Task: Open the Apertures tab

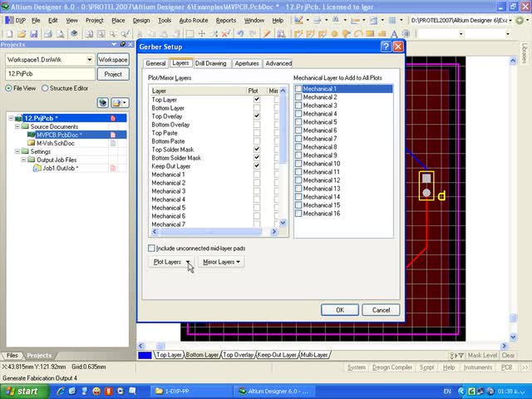Action: (x=247, y=63)
